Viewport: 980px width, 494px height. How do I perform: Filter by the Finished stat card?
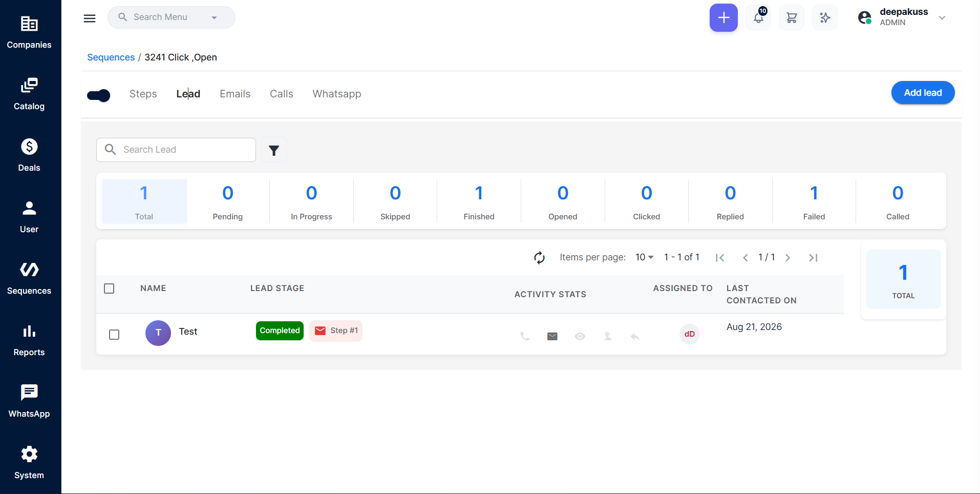point(479,201)
